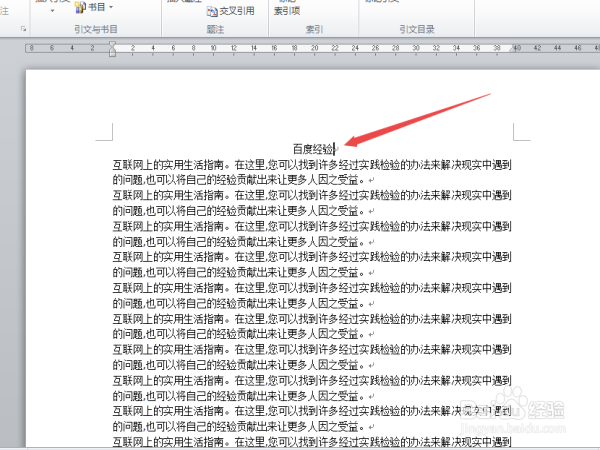
Task: Click the horizontal ruler at mark 20
Action: pos(315,48)
